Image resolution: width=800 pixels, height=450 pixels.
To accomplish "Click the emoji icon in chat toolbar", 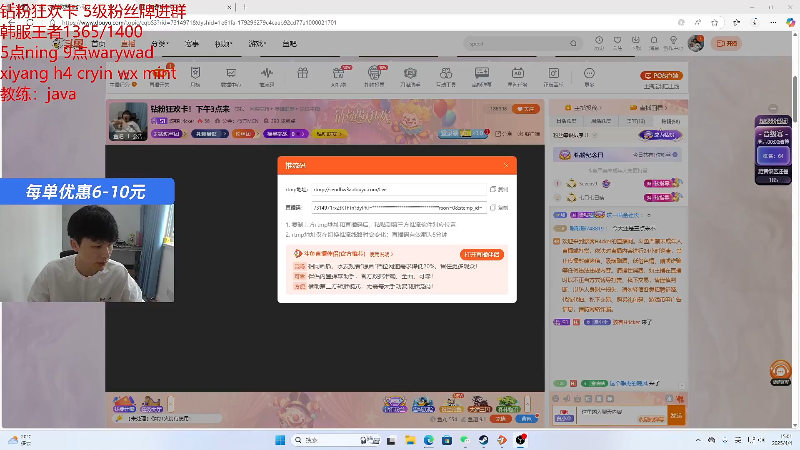I will point(556,398).
